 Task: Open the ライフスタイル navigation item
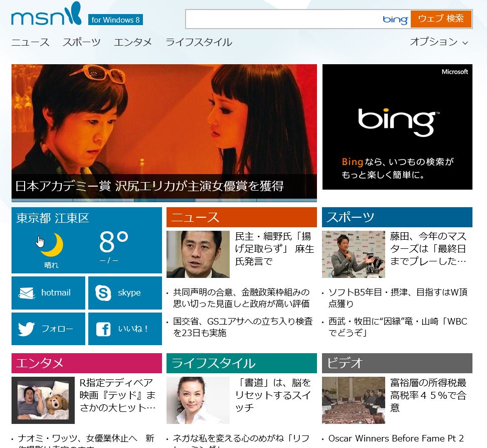click(199, 42)
